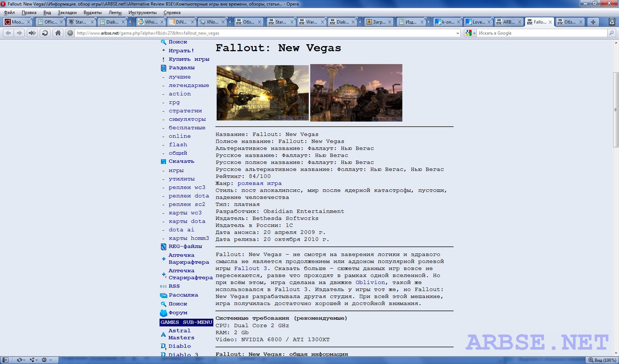Open the New Vegas strip screenshot thumbnail

[x=356, y=93]
